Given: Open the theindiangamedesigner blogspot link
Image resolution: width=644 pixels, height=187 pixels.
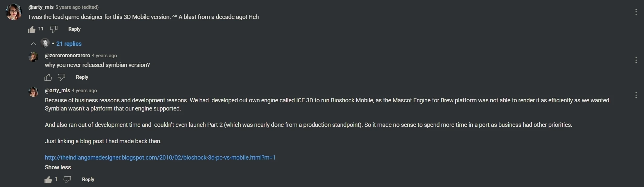Looking at the screenshot, I should pyautogui.click(x=160, y=158).
